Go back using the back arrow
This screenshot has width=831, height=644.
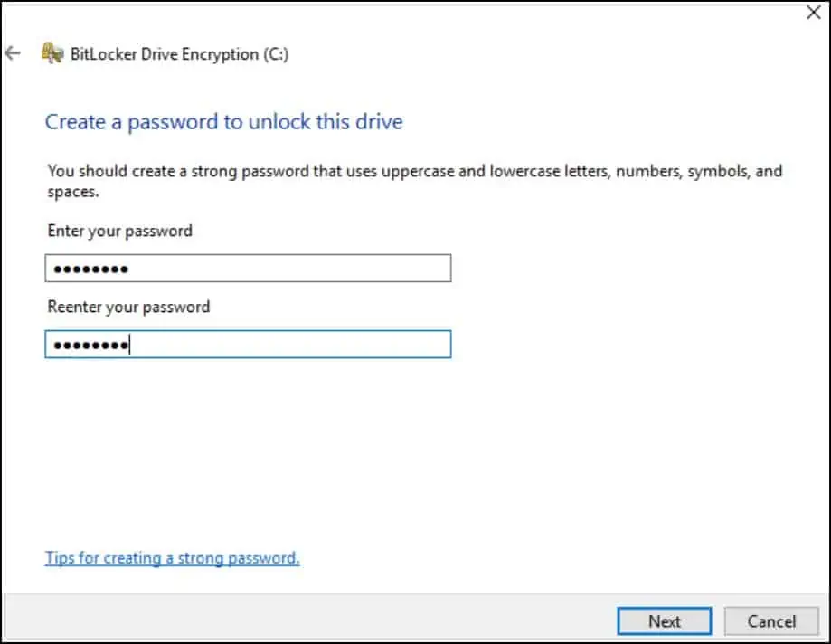[13, 53]
